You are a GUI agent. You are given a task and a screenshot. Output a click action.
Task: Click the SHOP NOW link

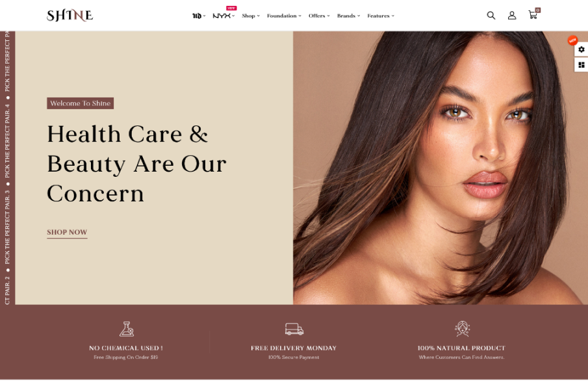67,233
